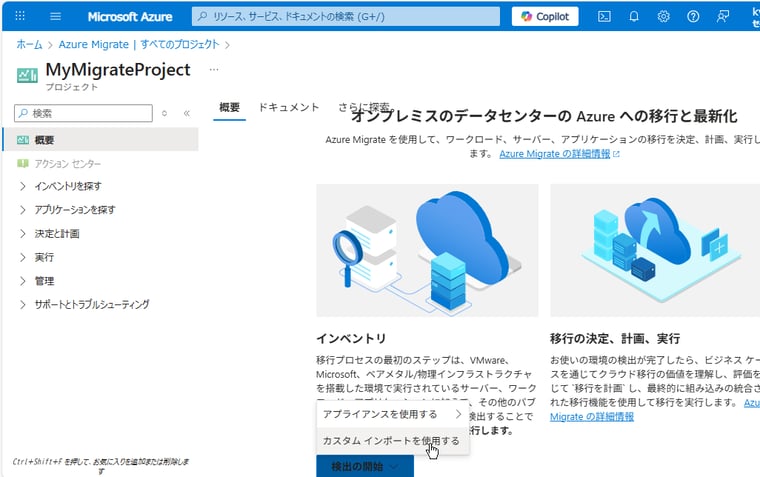This screenshot has height=477, width=760.
Task: Click the 検出の開始 dropdown button
Action: click(x=365, y=466)
